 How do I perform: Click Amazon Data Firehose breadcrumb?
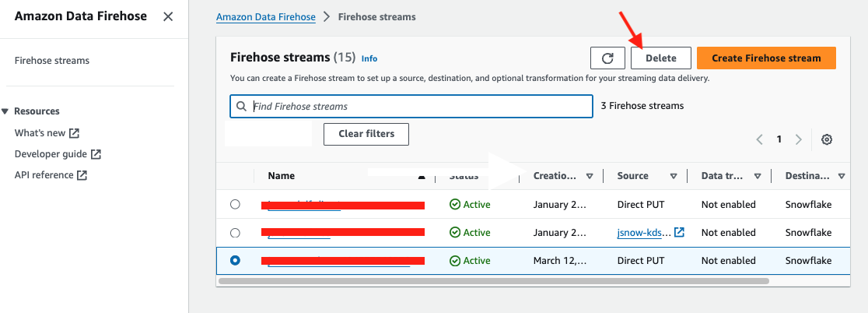pyautogui.click(x=265, y=16)
